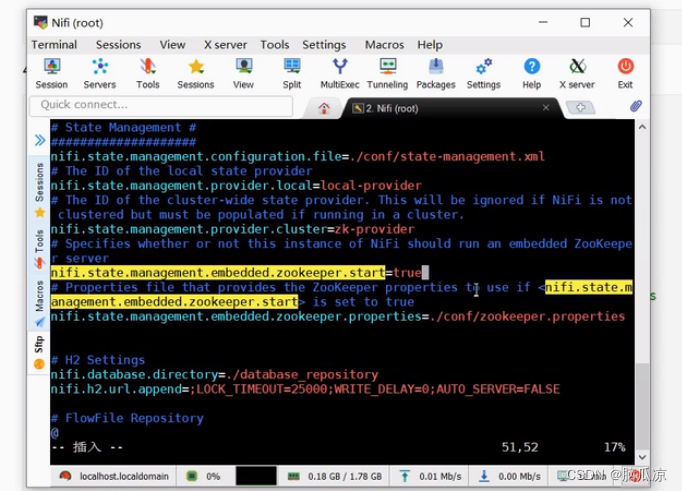The image size is (682, 491).
Task: Click the state-management.xml configuration line
Action: 298,157
